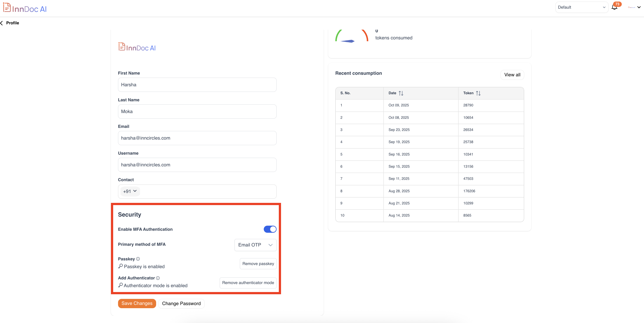Click the InnDoc AI logo in header

[25, 8]
